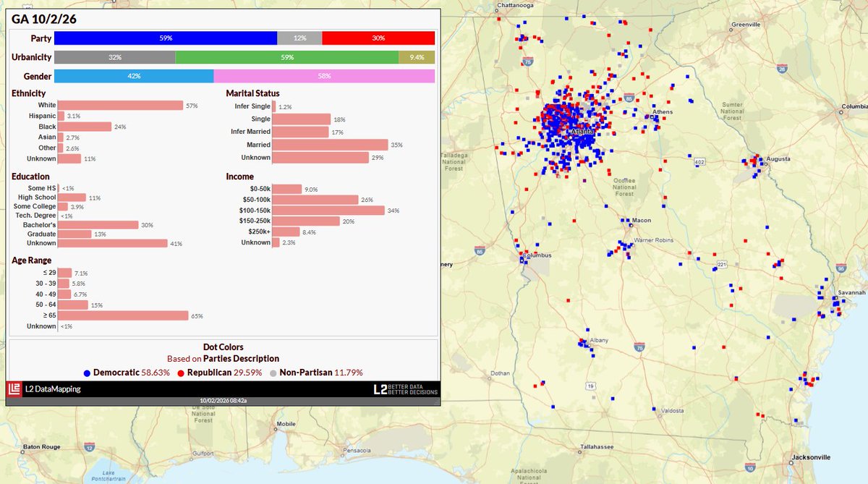This screenshot has width=868, height=484.
Task: Click the 'Income' section heading
Action: [x=239, y=177]
